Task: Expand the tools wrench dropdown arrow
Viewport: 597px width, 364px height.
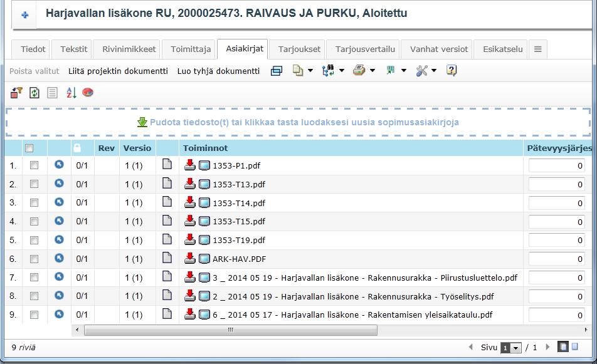Action: pyautogui.click(x=434, y=70)
